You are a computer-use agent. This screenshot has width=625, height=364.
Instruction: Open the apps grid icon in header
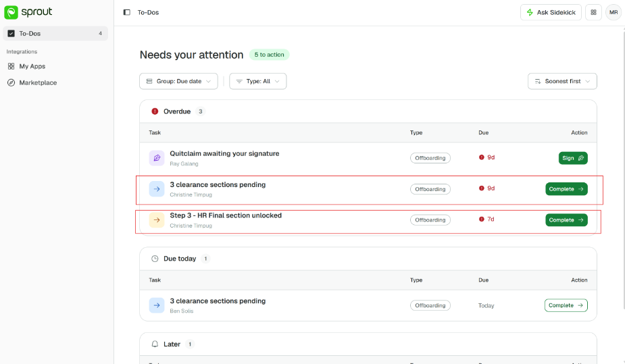[x=593, y=12]
